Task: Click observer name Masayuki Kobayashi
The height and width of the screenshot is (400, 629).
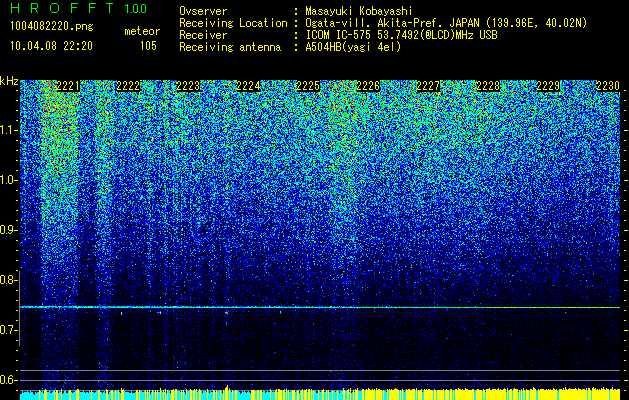Action: [x=359, y=12]
